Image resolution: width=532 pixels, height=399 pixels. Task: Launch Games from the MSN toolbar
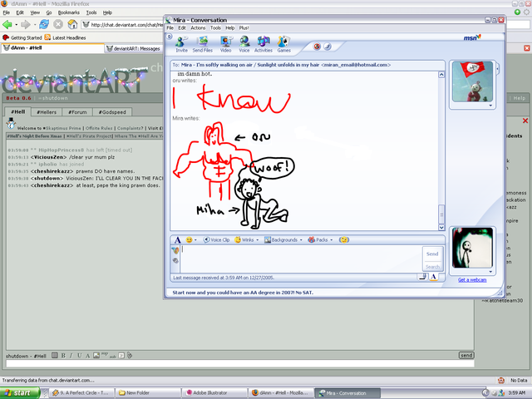click(x=283, y=44)
